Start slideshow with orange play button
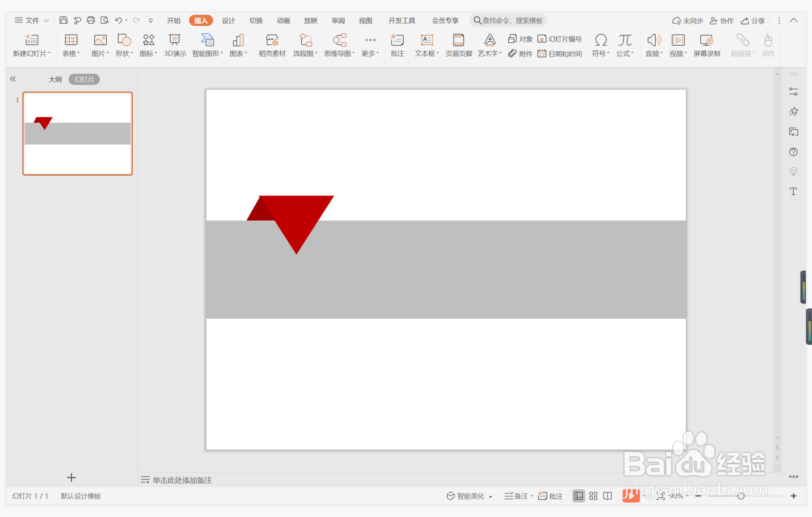This screenshot has height=517, width=812. point(631,496)
